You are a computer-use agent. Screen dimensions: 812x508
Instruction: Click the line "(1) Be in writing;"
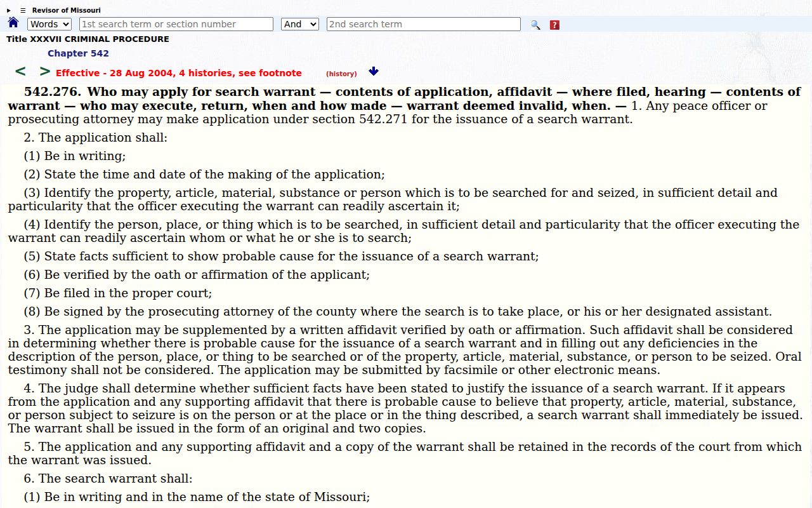coord(75,156)
